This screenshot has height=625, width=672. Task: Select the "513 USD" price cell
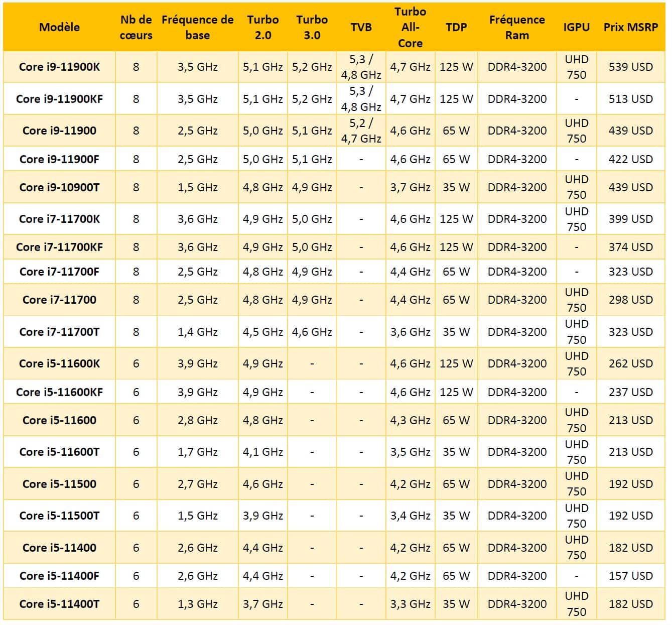click(x=631, y=99)
